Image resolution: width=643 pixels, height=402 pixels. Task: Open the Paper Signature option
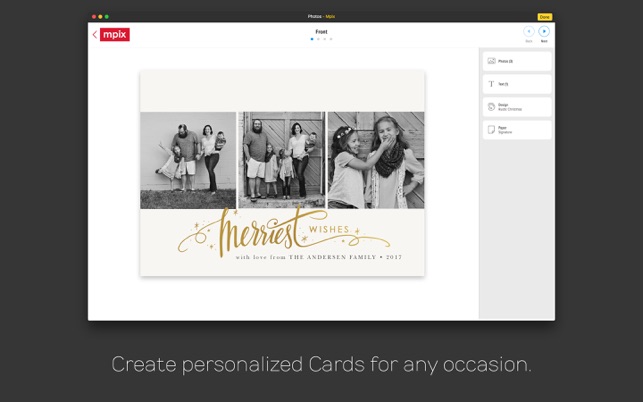(517, 130)
